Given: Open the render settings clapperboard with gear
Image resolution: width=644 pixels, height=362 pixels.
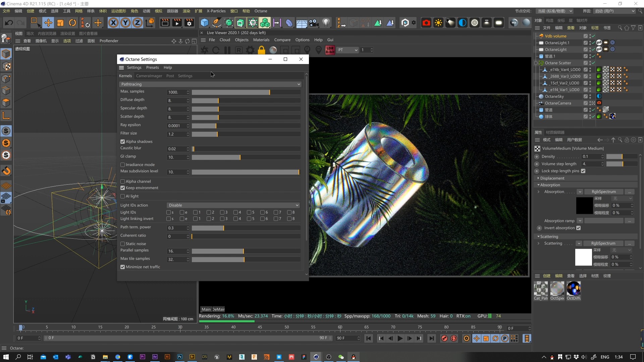Looking at the screenshot, I should coord(189,23).
